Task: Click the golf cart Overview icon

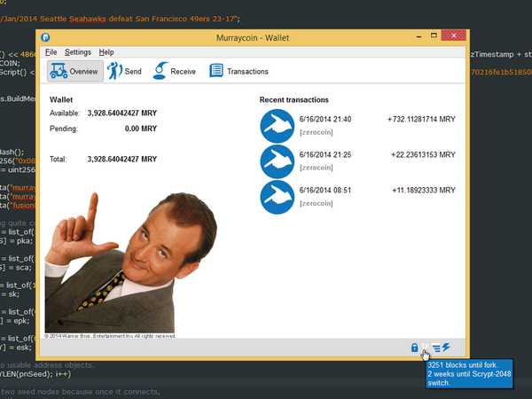Action: (x=59, y=71)
